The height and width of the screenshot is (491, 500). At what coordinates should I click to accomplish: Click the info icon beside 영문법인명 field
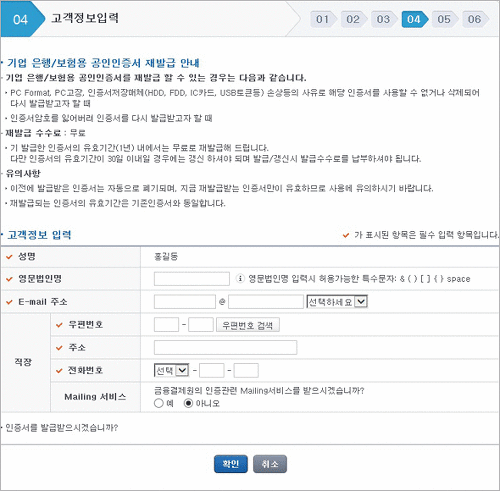(240, 278)
